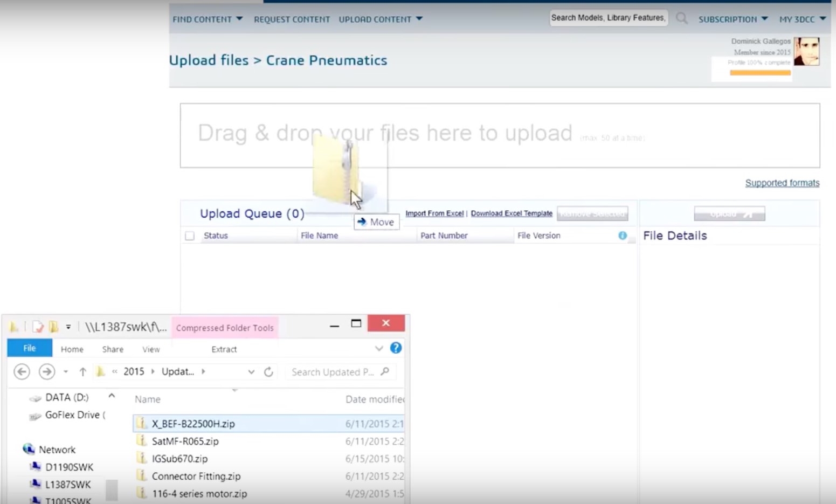Screen dimensions: 836x504
Task: Open the Supported formats link
Action: [x=782, y=183]
